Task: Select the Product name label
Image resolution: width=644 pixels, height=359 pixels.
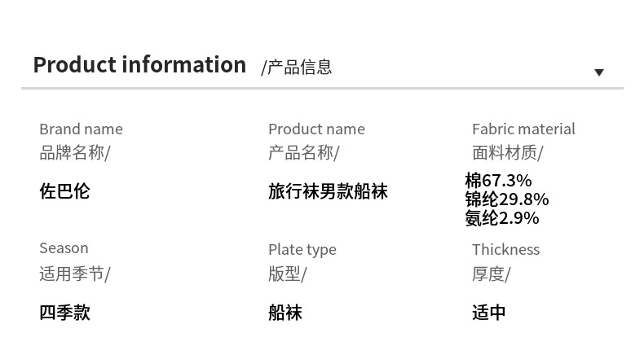Action: (316, 129)
